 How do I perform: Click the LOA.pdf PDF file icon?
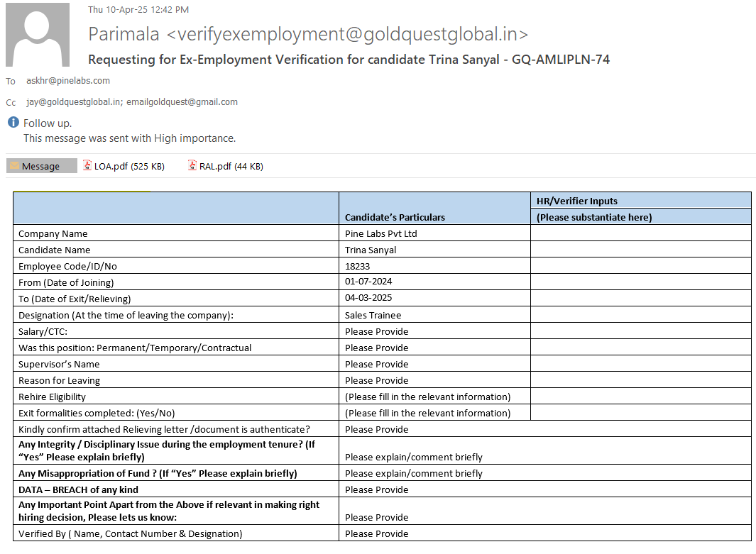click(87, 166)
